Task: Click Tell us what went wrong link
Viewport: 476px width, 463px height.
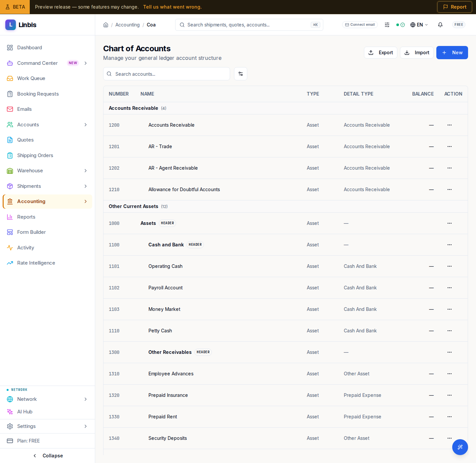Action: coord(172,7)
